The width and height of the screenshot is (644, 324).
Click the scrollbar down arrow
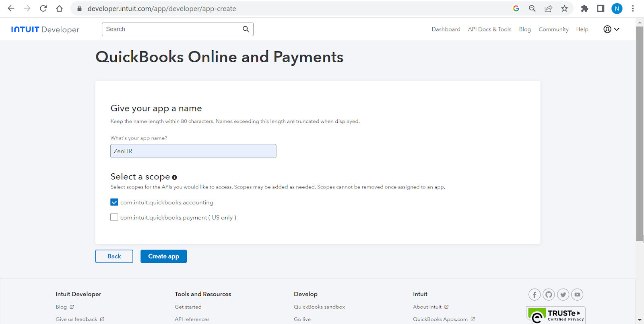click(640, 320)
